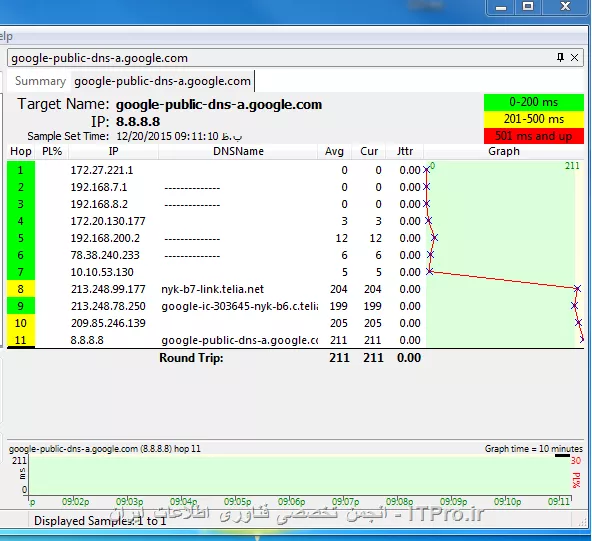Click the 09:05p time label on timeline
This screenshot has height=541, width=592.
click(x=237, y=502)
